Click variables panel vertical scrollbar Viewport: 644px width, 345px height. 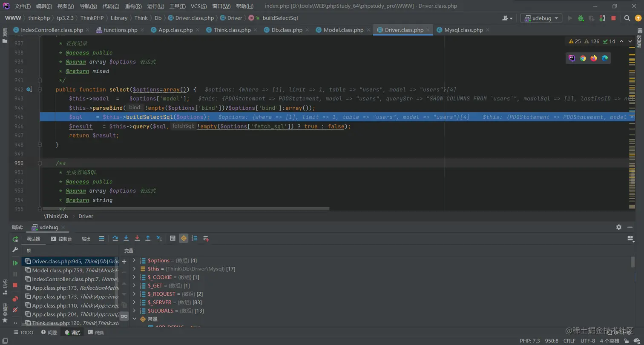632,262
